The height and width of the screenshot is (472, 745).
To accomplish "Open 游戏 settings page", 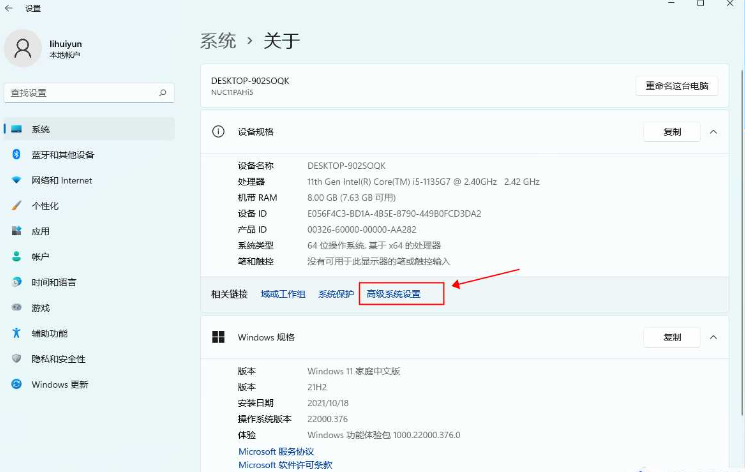I will tap(89, 308).
